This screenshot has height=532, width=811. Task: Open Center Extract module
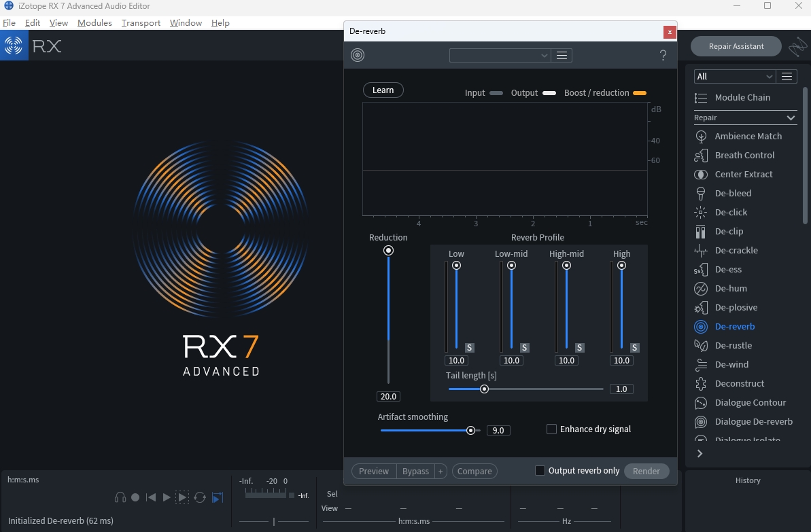pos(734,174)
